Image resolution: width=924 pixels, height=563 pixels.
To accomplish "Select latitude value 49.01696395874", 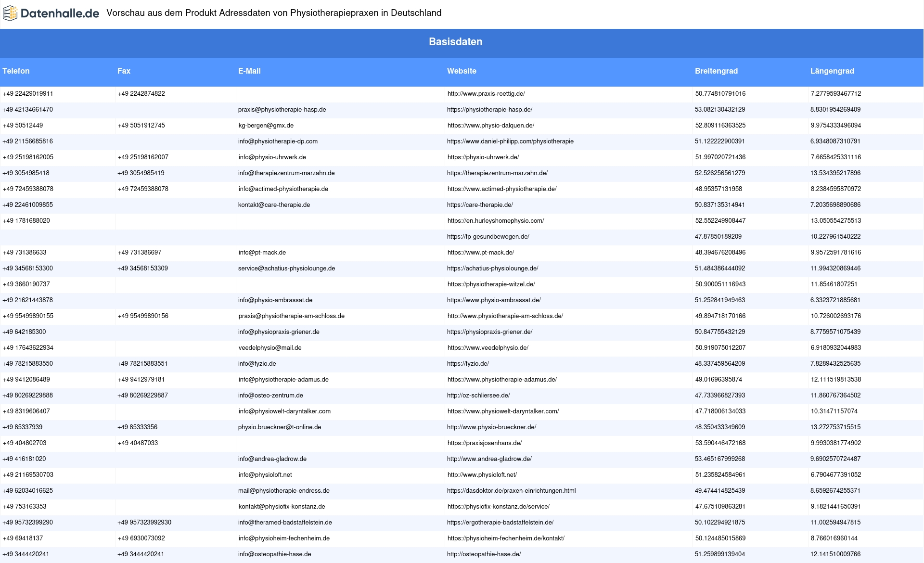I will tap(719, 380).
